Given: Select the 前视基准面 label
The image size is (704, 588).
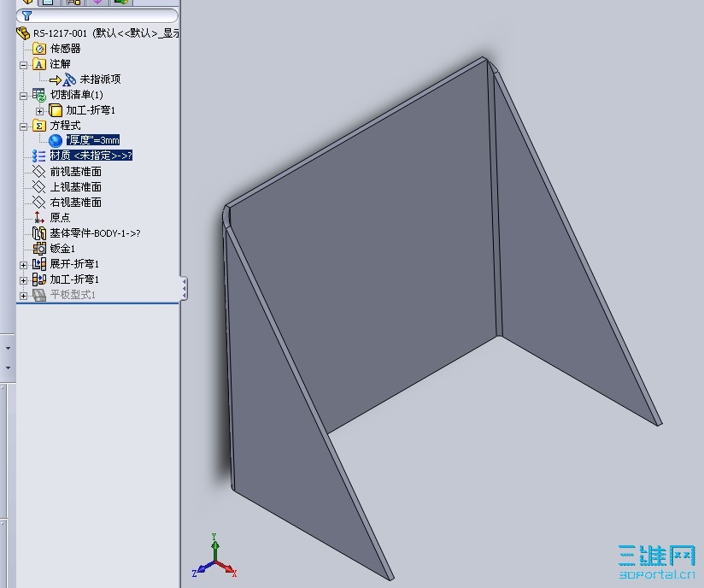Looking at the screenshot, I should (75, 172).
